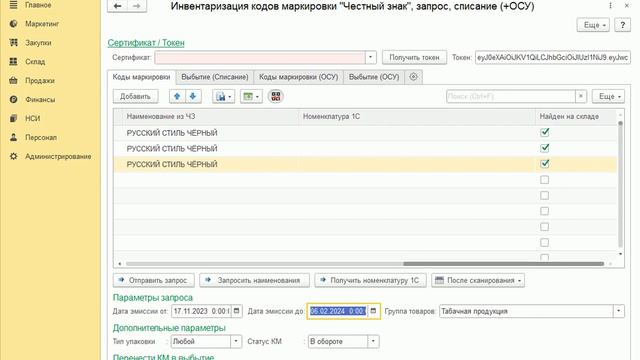Screen dimensions: 640x360
Task: Open the Администрирование menu item
Action: pyautogui.click(x=58, y=156)
